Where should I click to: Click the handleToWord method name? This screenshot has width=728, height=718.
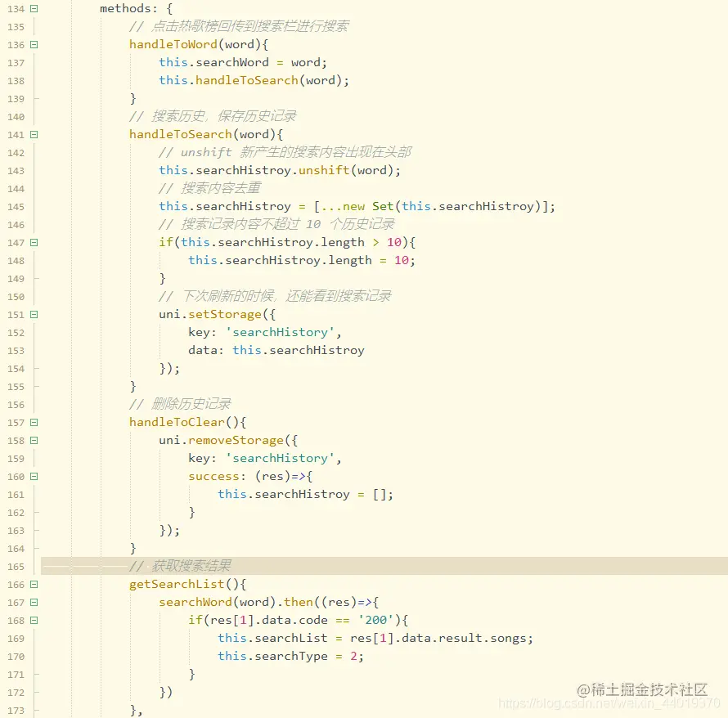(x=173, y=44)
